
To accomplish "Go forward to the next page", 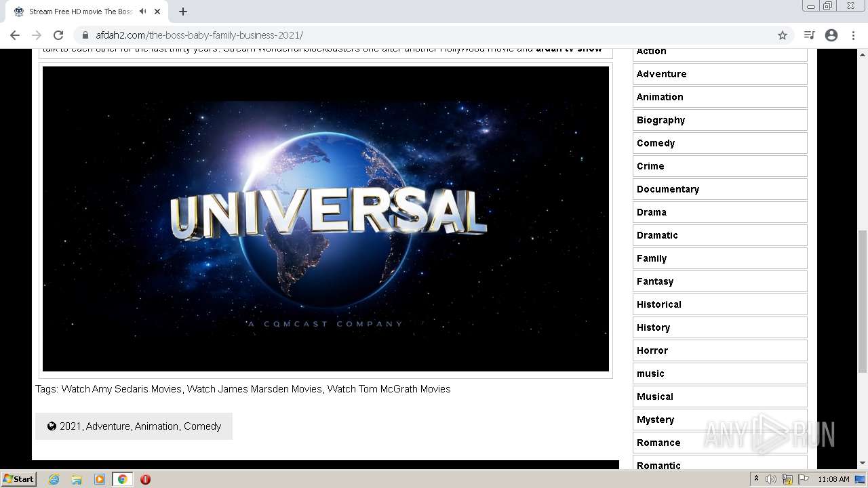I will (37, 35).
